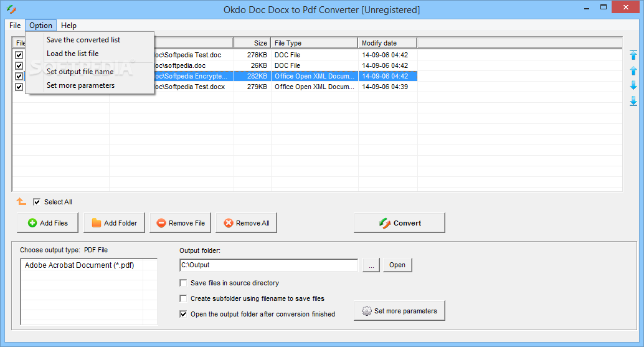Open the File menu

pyautogui.click(x=15, y=26)
